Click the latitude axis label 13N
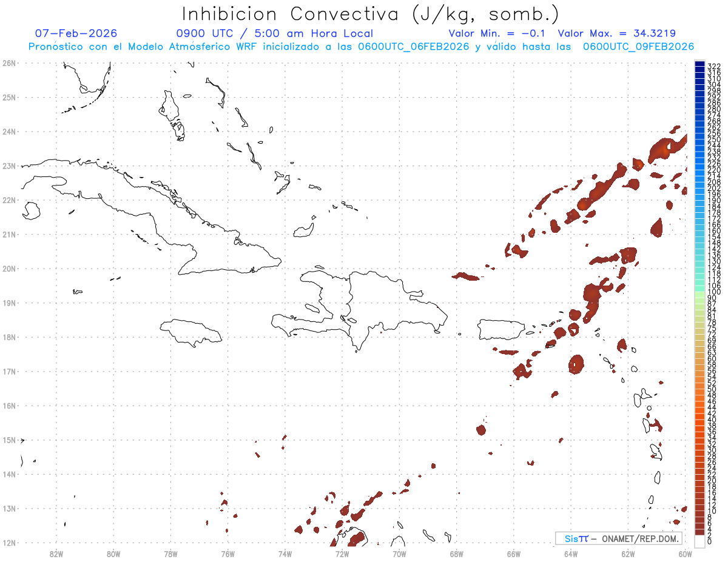The image size is (728, 562). coord(8,509)
